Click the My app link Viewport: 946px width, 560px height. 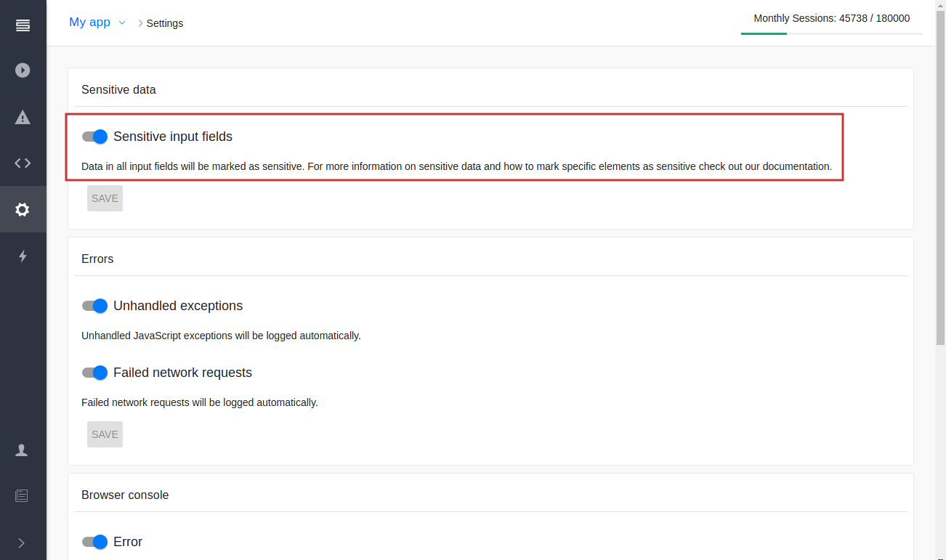click(89, 23)
